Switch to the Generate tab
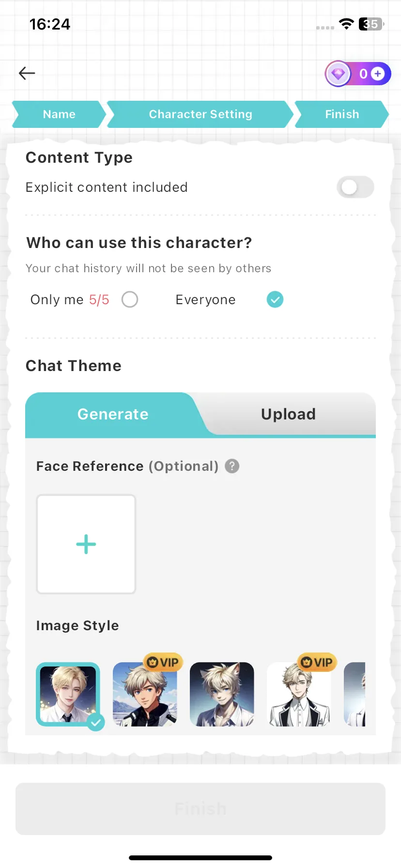 click(113, 414)
